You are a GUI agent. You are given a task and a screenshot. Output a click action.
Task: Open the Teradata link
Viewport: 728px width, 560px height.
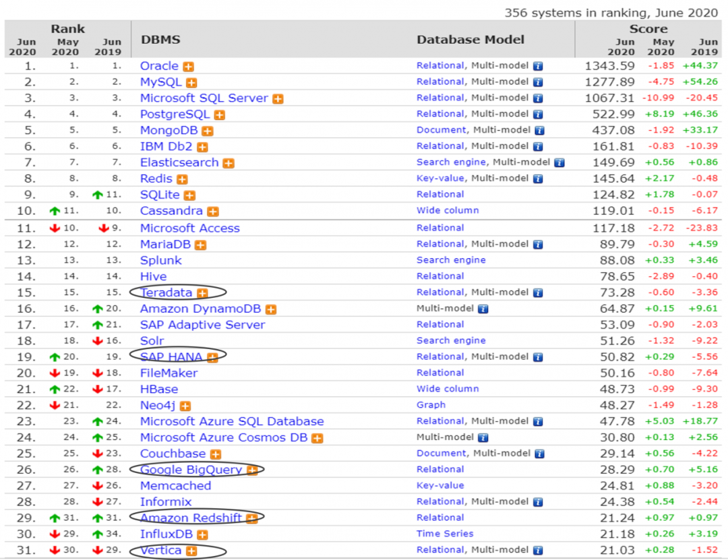166,292
